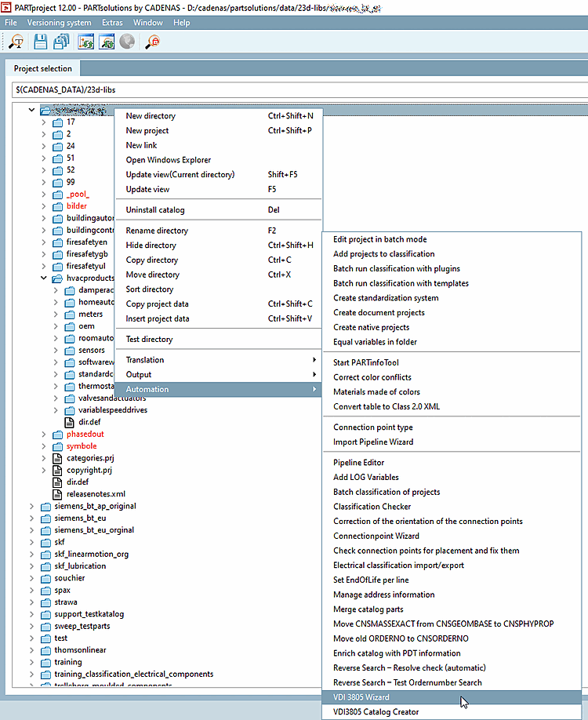Click the folder icon beside spax
Screen dimensions: 588x720
45,591
